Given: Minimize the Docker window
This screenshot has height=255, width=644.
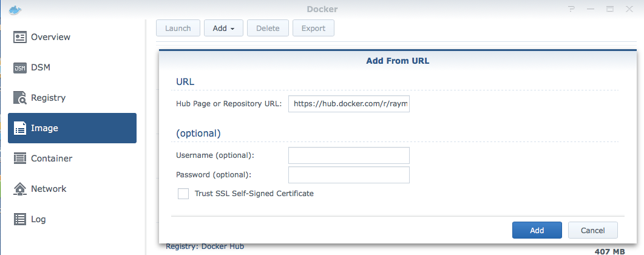Looking at the screenshot, I should click(591, 9).
